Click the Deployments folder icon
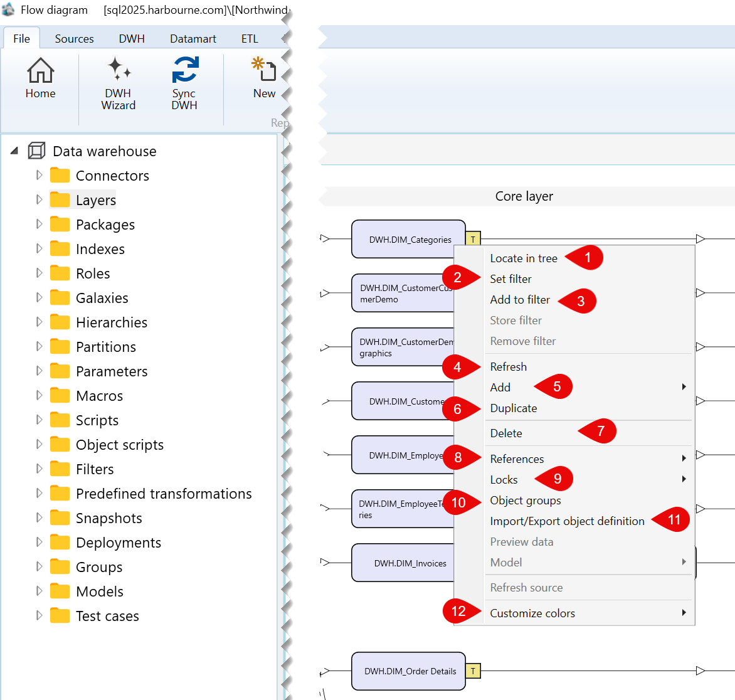The width and height of the screenshot is (735, 700). point(60,542)
